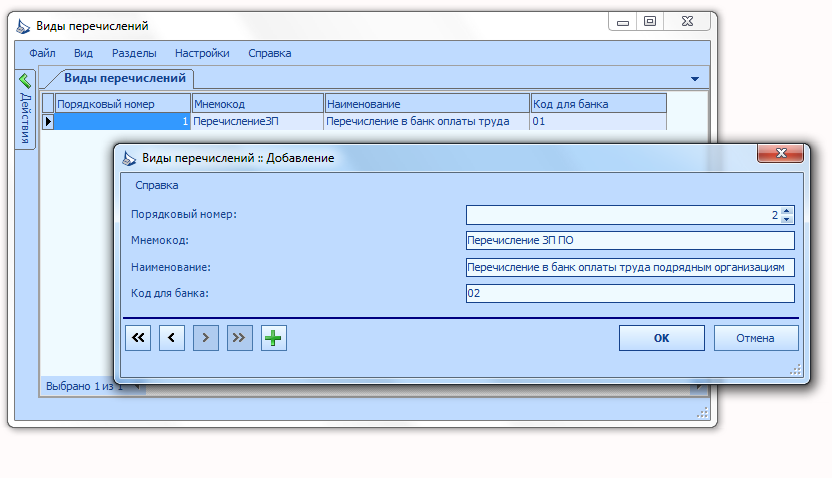Viewport: 832px width, 478px height.
Task: Open the tab list dropdown arrow
Action: point(695,79)
